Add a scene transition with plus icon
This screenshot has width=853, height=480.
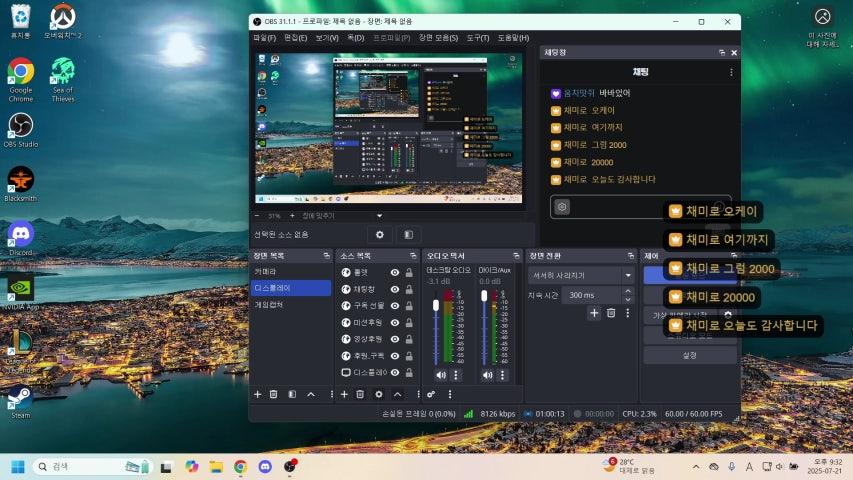coord(594,312)
